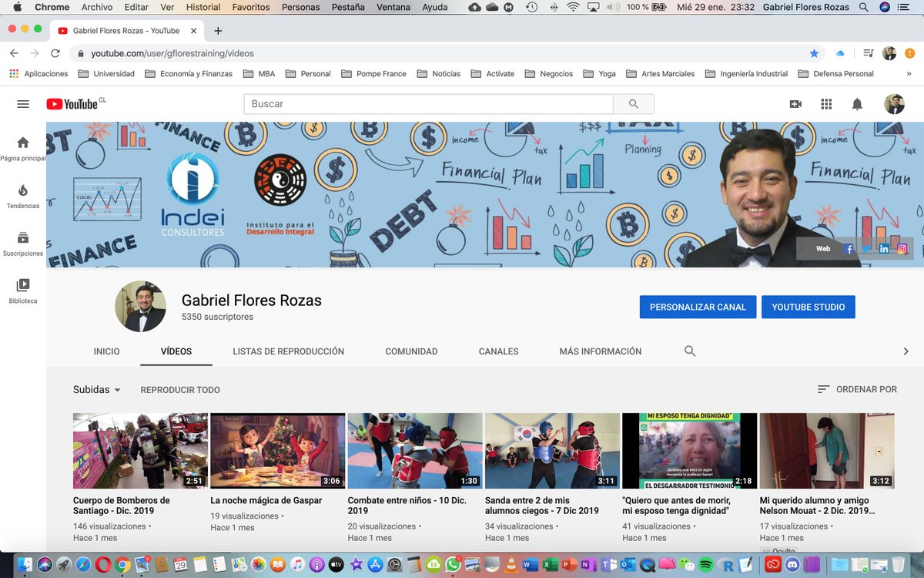The height and width of the screenshot is (578, 924).
Task: Open Economía y Finanzas bookmark folder
Action: (188, 74)
